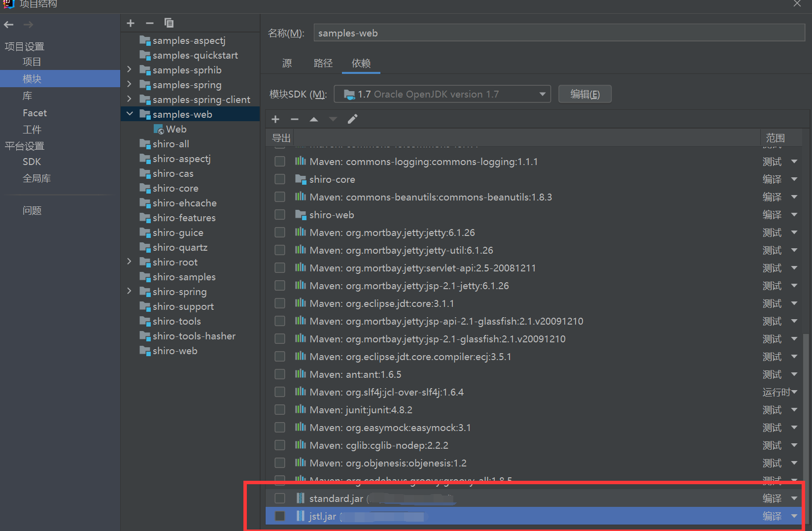The height and width of the screenshot is (531, 812).
Task: Click the samples-aspectj module folder icon
Action: point(145,40)
